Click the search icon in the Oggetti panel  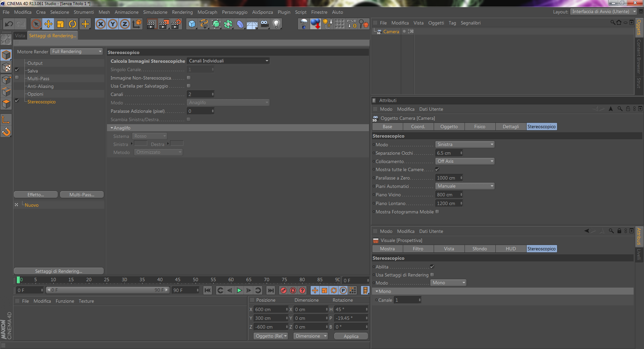point(613,22)
